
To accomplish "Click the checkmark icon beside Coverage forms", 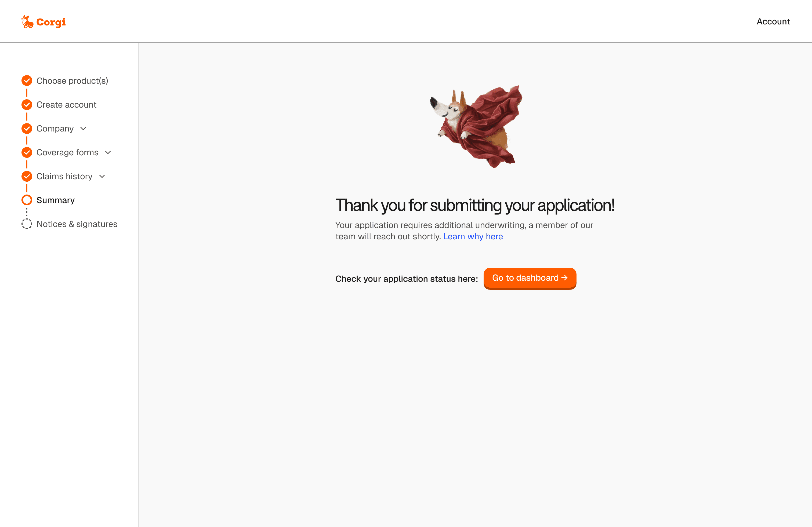I will [27, 152].
